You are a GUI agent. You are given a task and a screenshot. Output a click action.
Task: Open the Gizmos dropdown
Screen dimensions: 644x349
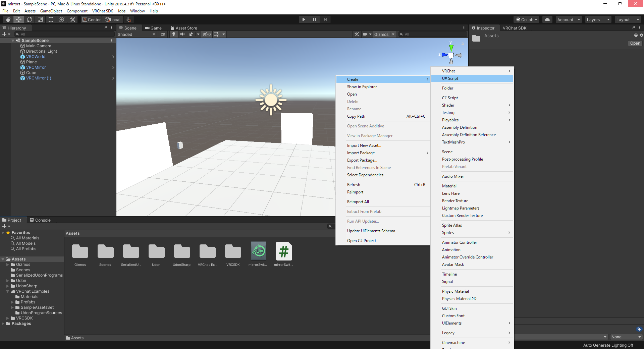[x=384, y=34]
